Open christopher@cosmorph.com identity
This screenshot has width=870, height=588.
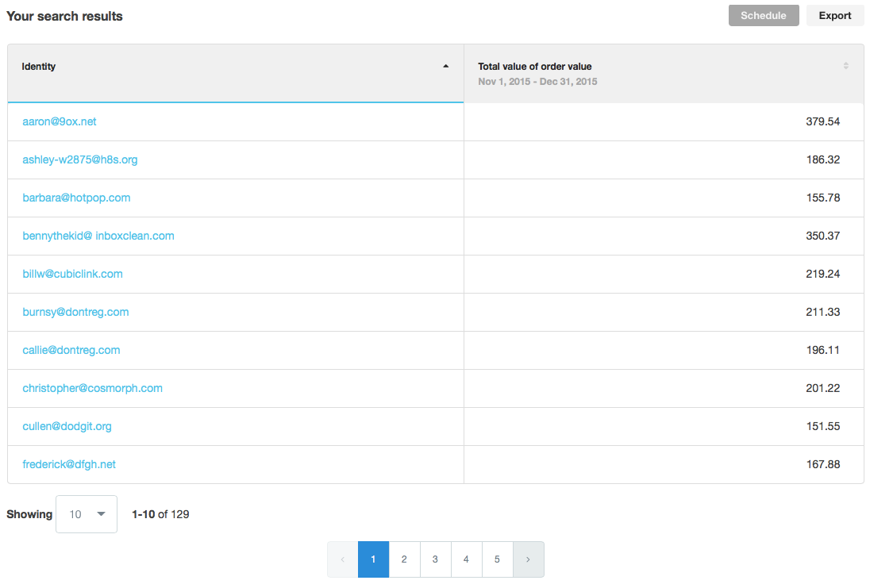(93, 388)
